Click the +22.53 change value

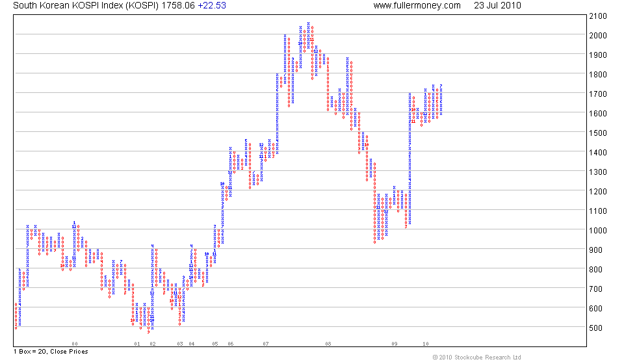pos(212,6)
